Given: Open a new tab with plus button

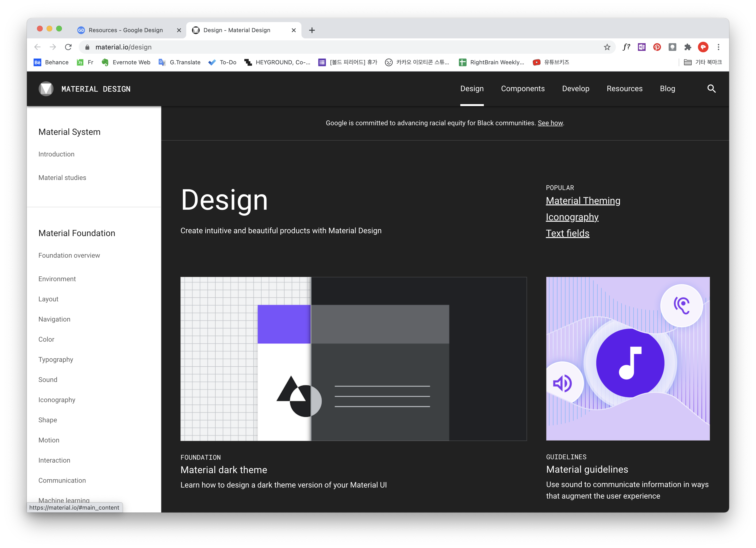Looking at the screenshot, I should [x=312, y=30].
